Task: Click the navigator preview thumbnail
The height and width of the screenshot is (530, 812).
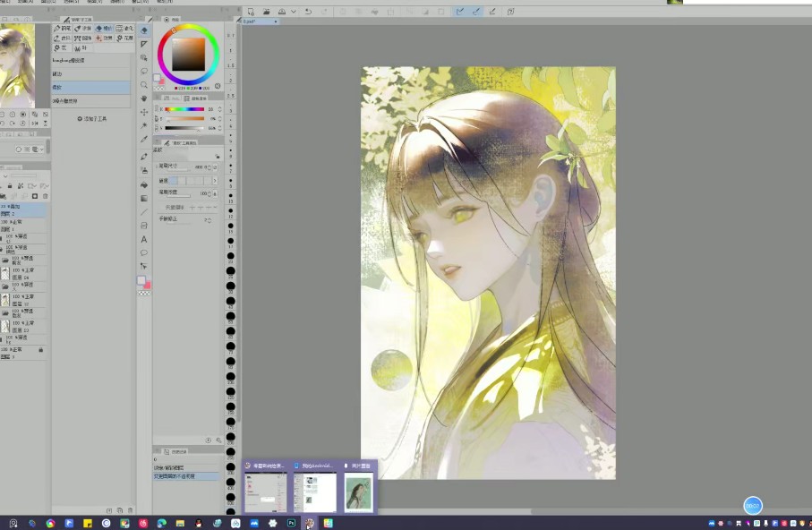Action: click(18, 65)
